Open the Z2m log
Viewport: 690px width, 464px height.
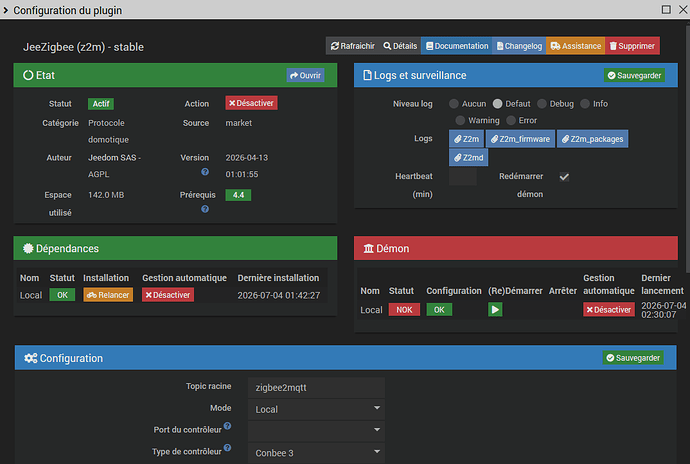466,139
